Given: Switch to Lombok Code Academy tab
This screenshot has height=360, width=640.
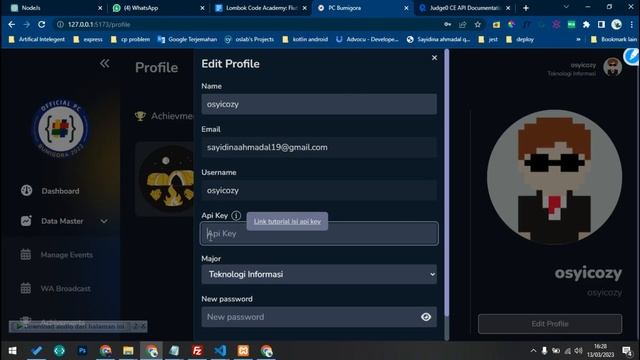Looking at the screenshot, I should coord(260,8).
